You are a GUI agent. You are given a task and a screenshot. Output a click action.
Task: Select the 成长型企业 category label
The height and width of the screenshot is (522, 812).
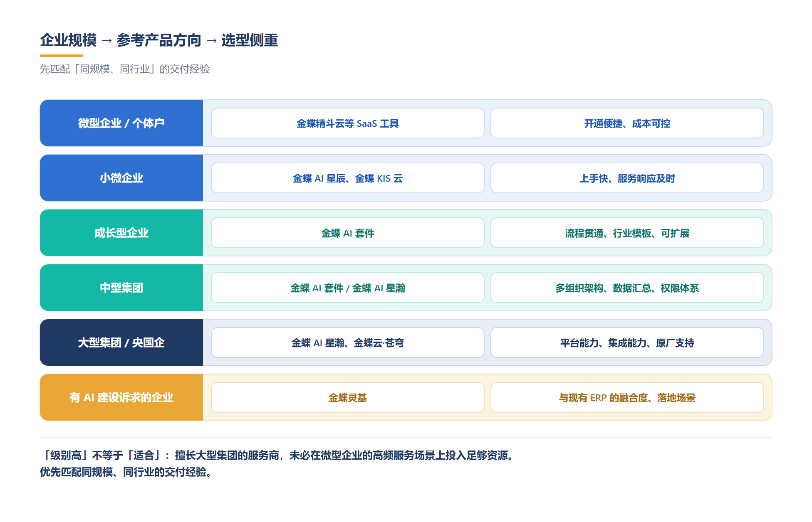[121, 233]
